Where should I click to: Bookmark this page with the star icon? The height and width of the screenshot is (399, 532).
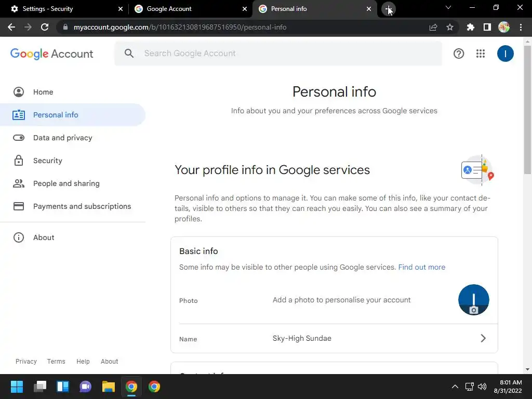[450, 27]
